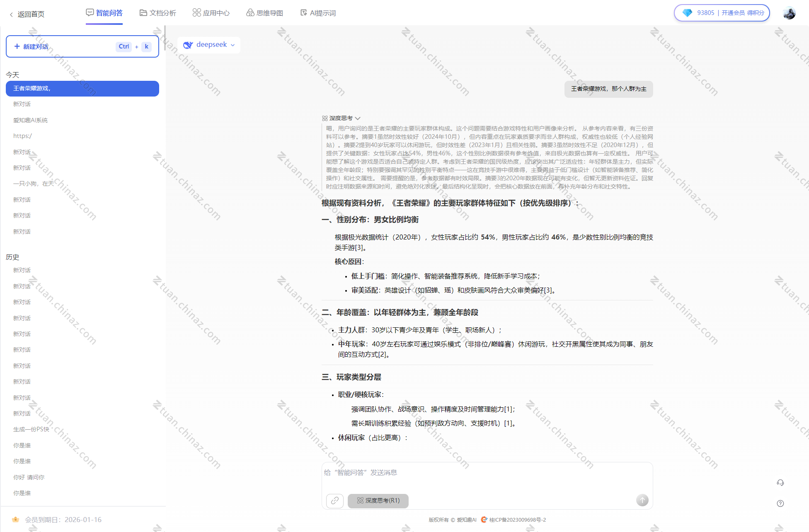The width and height of the screenshot is (809, 532).
Task: Click the 历史 section label
Action: pos(12,257)
